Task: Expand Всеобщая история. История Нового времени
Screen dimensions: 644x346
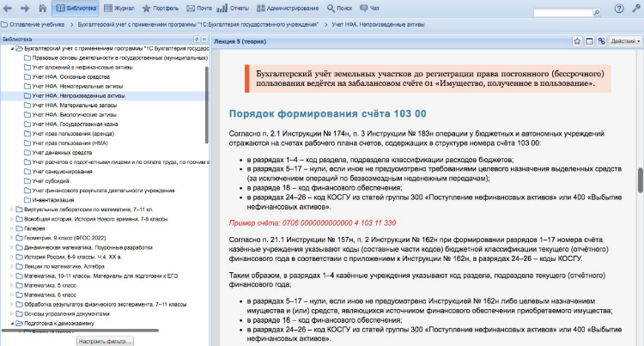Action: click(x=12, y=219)
